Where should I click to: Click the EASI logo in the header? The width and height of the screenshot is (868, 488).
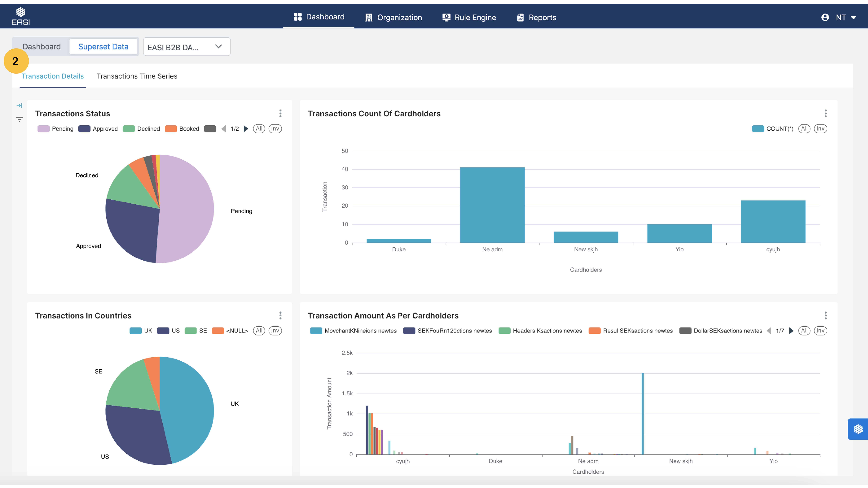click(x=21, y=16)
